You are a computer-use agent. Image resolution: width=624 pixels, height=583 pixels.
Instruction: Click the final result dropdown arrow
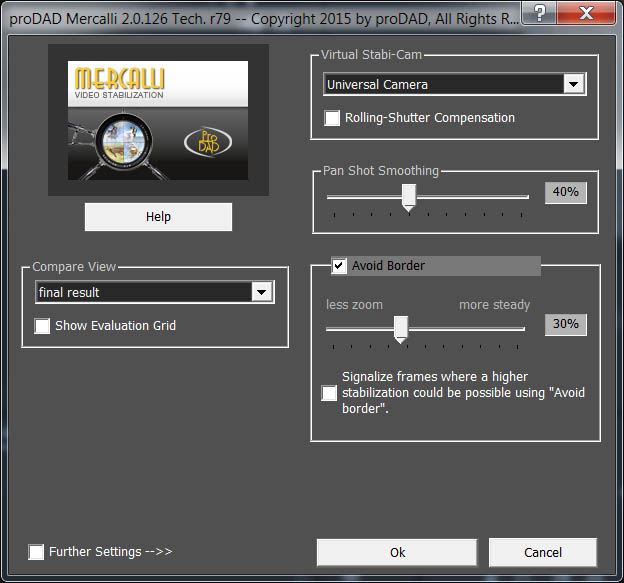point(261,292)
